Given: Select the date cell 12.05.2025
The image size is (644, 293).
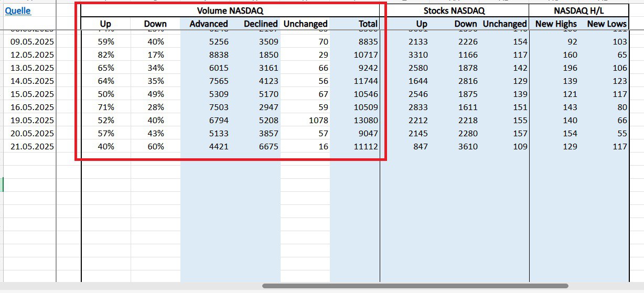Looking at the screenshot, I should click(32, 55).
